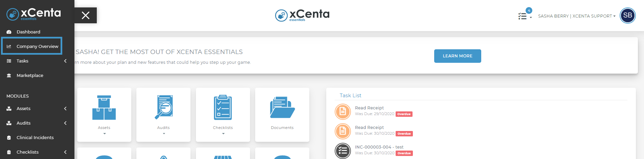Open the INC-000003-004 - test task
This screenshot has width=644, height=159.
[x=379, y=147]
